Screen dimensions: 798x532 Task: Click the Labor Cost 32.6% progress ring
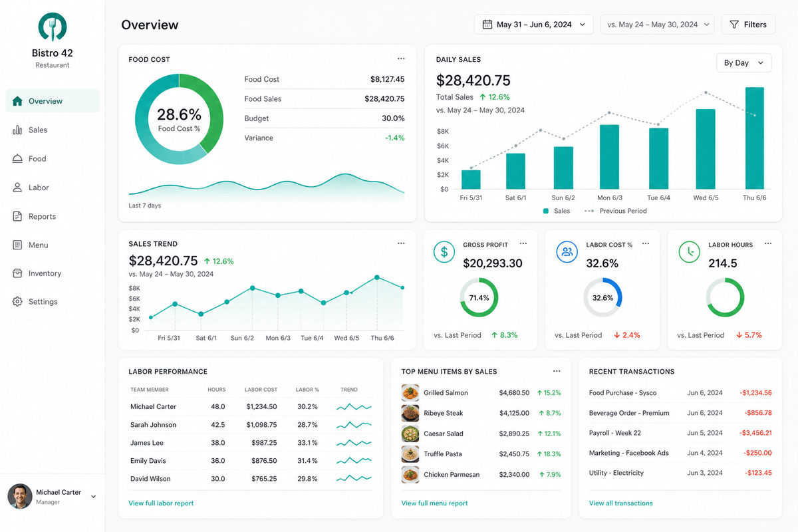(602, 297)
